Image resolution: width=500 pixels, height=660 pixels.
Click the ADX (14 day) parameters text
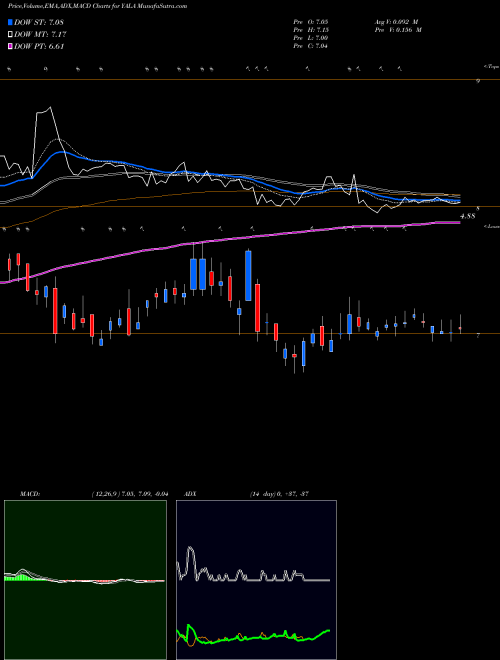click(x=279, y=494)
